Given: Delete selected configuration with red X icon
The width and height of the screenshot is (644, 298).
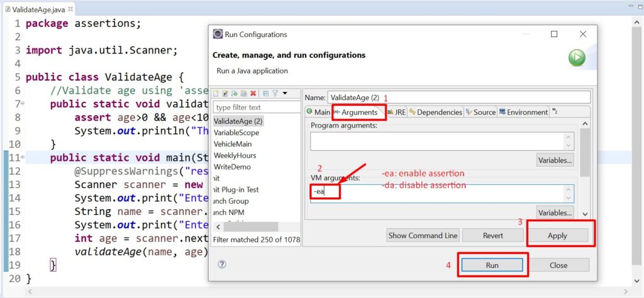Looking at the screenshot, I should (x=253, y=94).
